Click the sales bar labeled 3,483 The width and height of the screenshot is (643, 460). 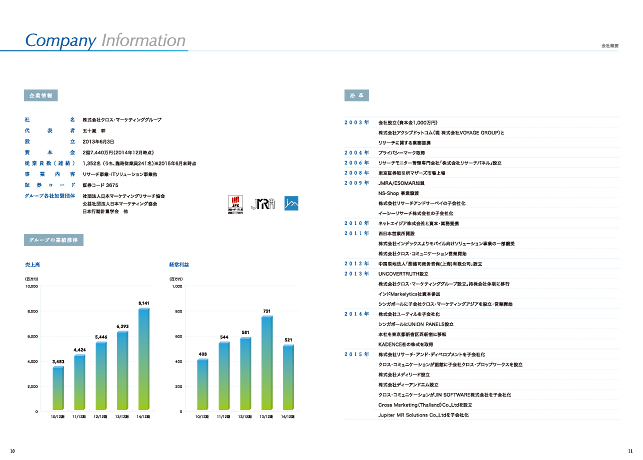[x=58, y=388]
